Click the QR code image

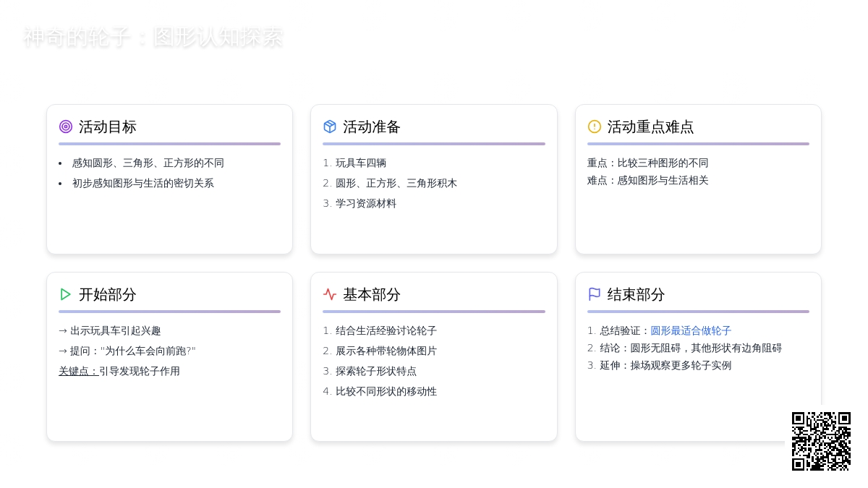[x=821, y=441]
